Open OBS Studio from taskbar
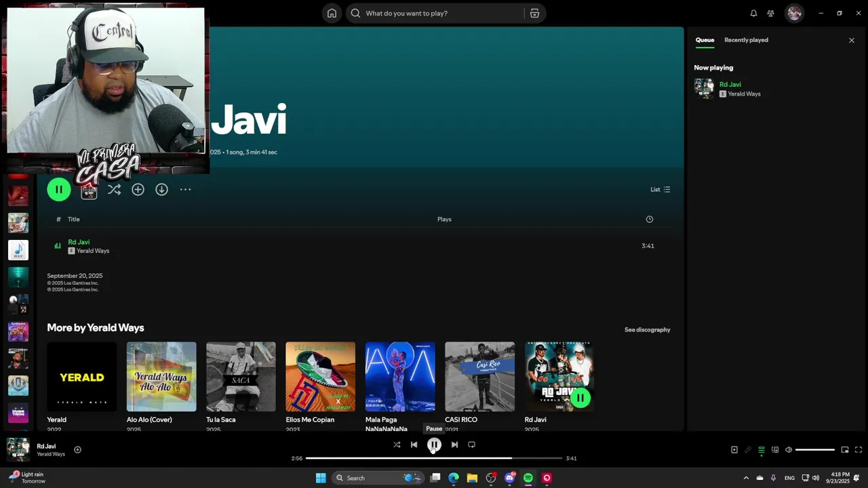The image size is (868, 488). pos(491,478)
